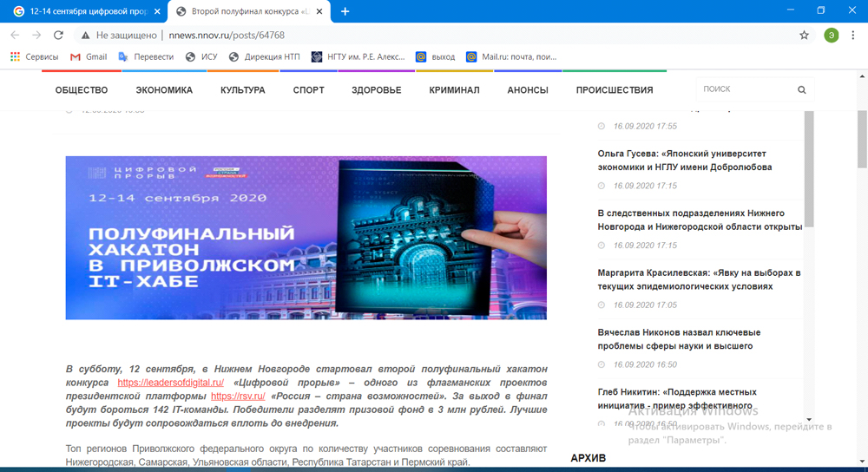
Task: Click the news sidebar scrollbar thumb
Action: tap(809, 169)
